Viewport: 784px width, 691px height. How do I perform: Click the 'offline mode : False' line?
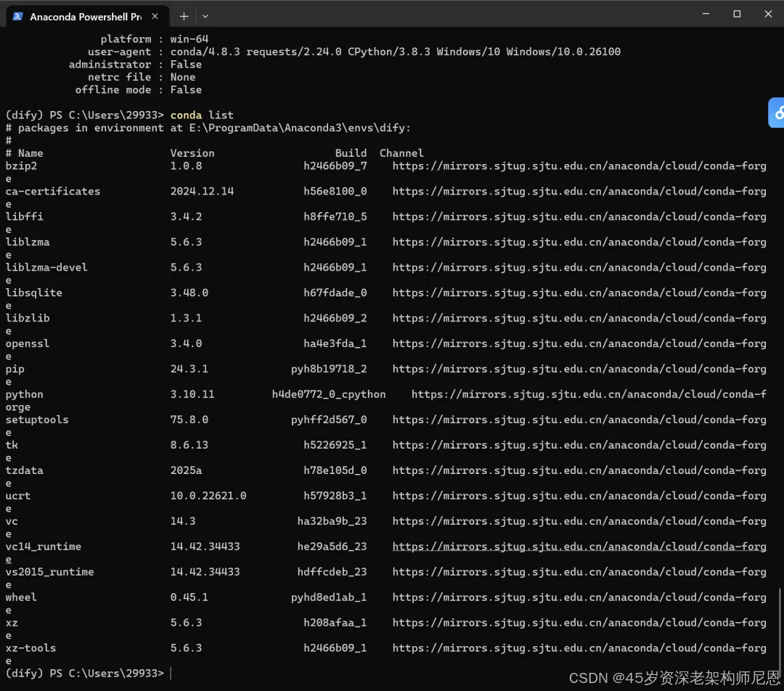point(139,90)
